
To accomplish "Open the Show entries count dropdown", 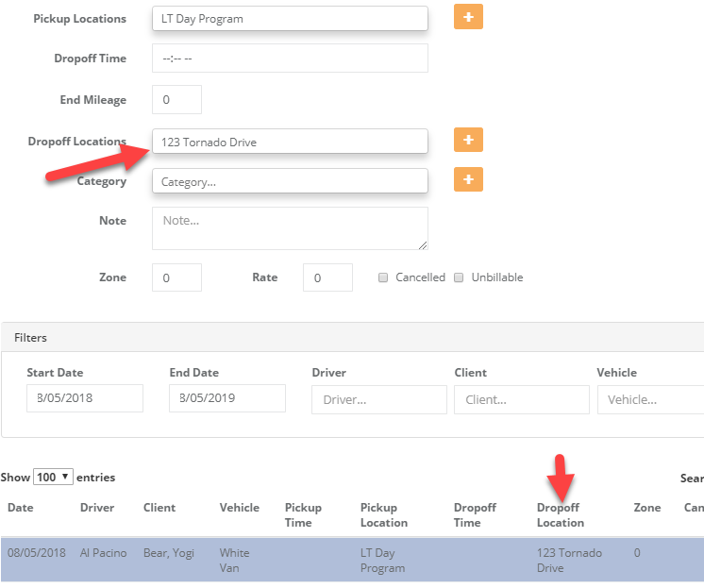I will coord(53,478).
